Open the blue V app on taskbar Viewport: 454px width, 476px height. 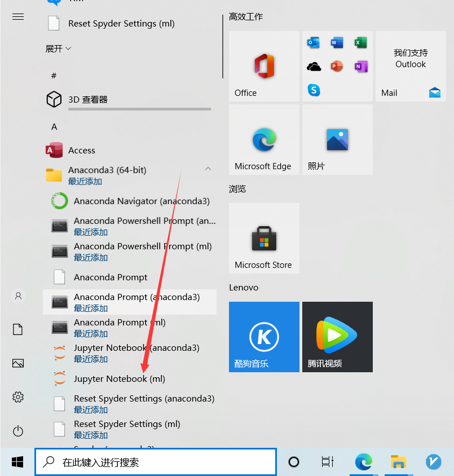coord(433,462)
